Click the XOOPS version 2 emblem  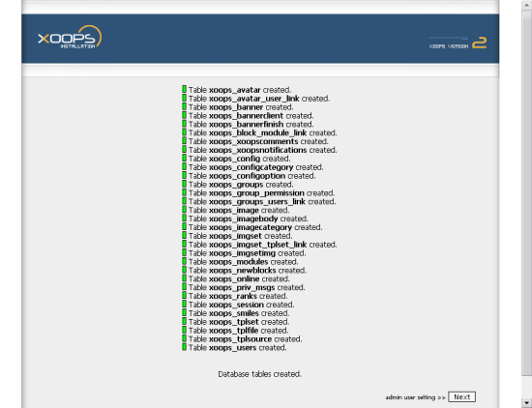458,44
